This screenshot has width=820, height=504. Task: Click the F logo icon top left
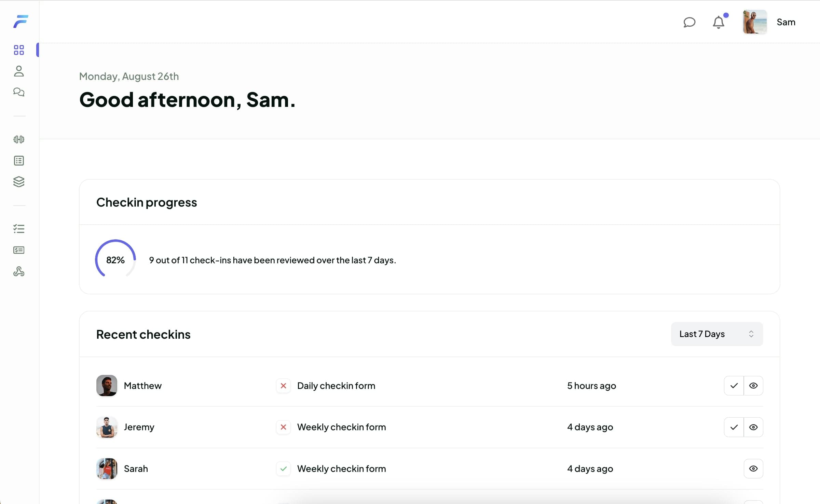(20, 21)
